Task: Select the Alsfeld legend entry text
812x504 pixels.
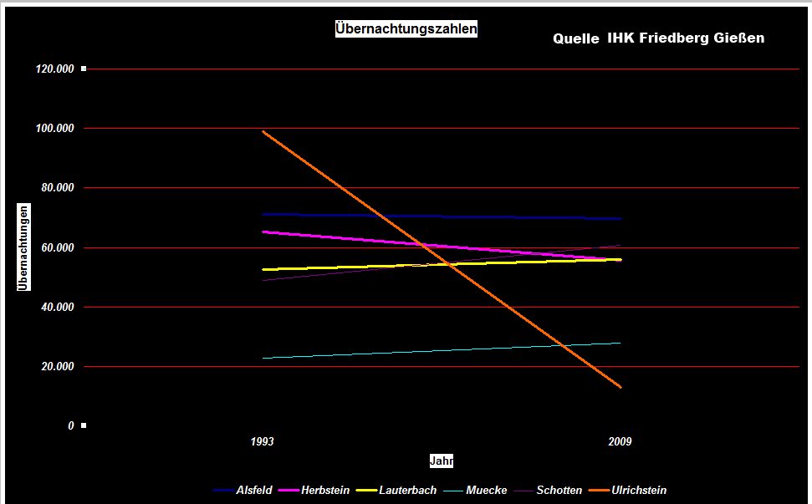Action: tap(254, 491)
